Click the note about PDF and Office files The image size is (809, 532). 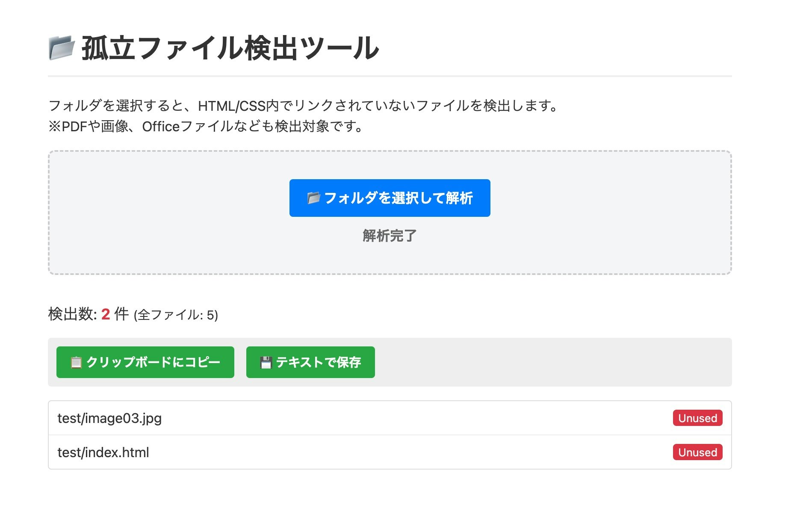[x=206, y=127]
